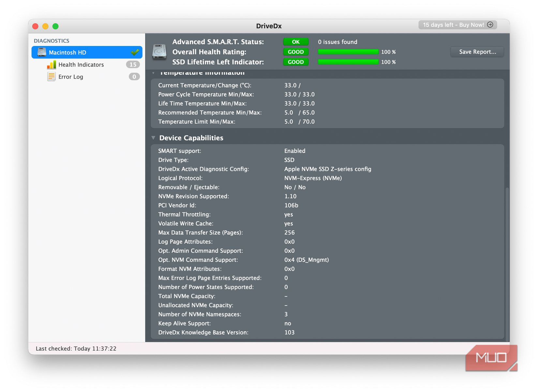Click the Error Log notepad icon

52,77
